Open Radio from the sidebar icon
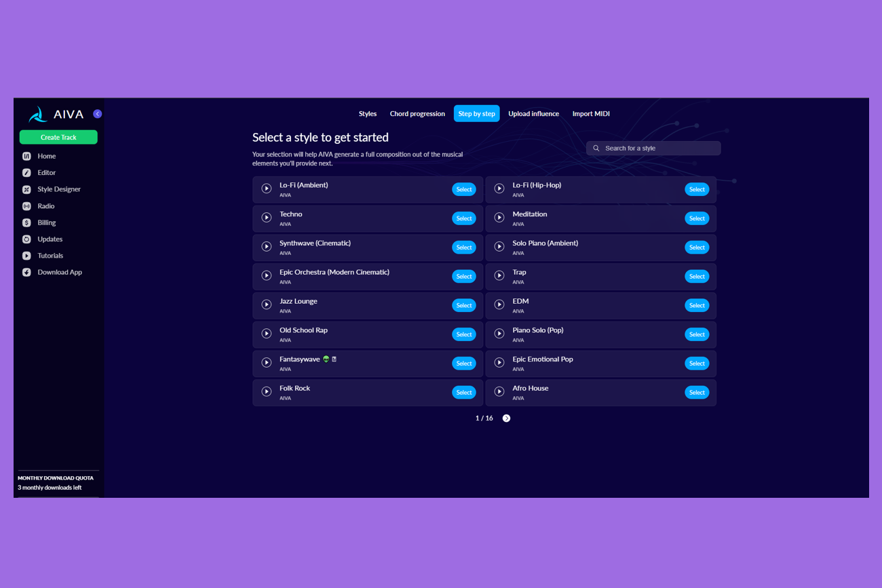 (x=26, y=206)
